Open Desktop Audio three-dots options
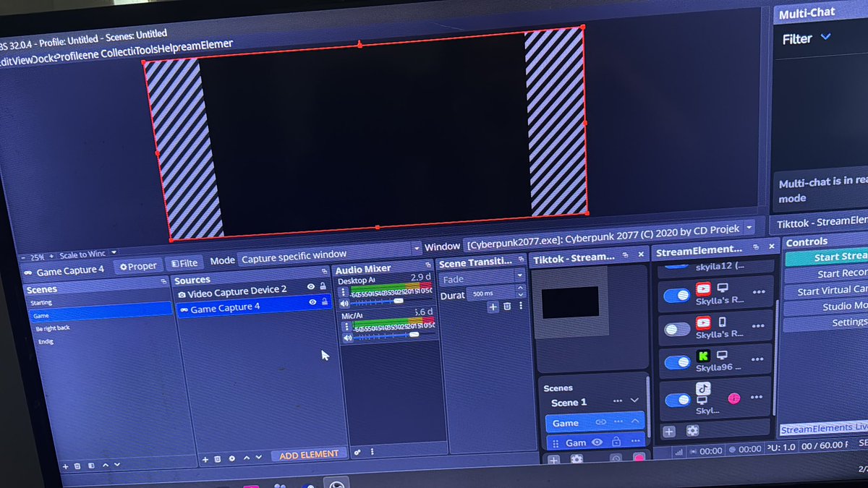 point(344,292)
